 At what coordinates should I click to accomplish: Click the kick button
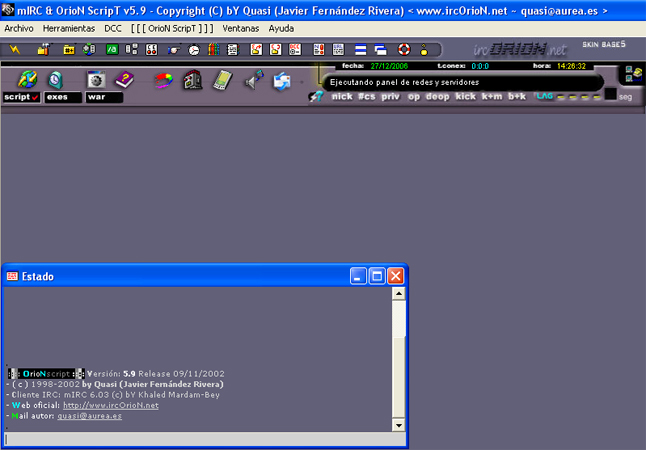pos(466,96)
